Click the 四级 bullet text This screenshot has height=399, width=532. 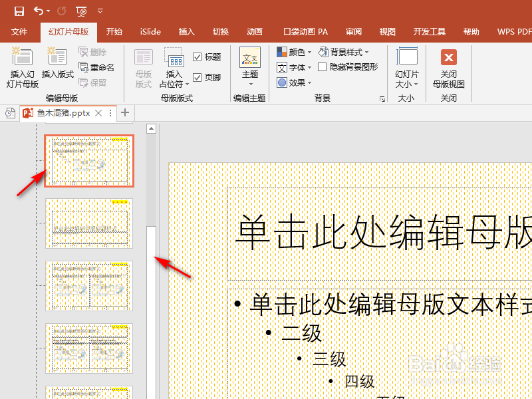pos(360,381)
